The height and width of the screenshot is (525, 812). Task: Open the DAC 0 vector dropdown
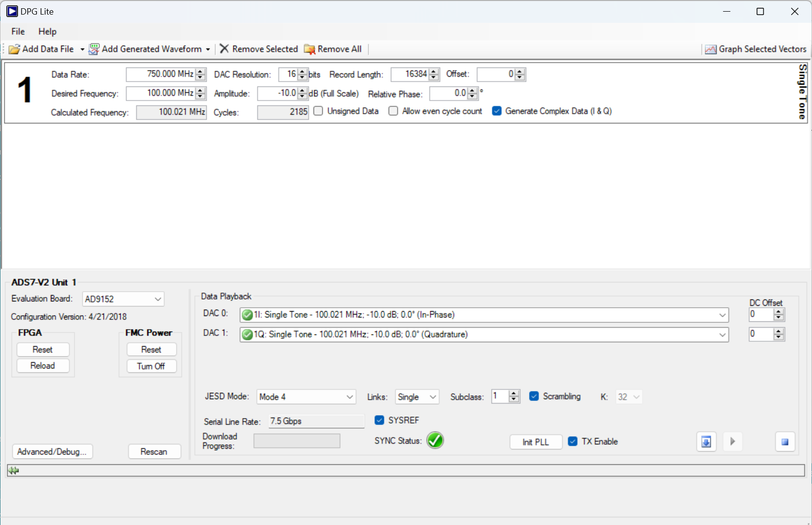[x=722, y=315]
